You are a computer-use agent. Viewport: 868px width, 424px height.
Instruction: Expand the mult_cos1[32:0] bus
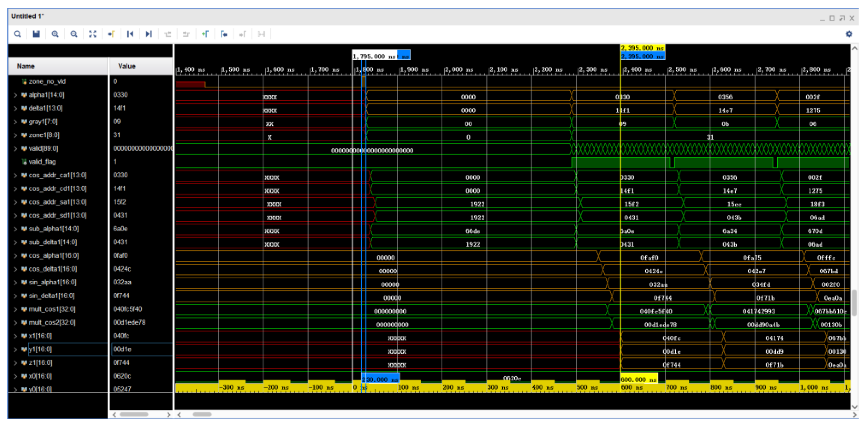point(15,309)
